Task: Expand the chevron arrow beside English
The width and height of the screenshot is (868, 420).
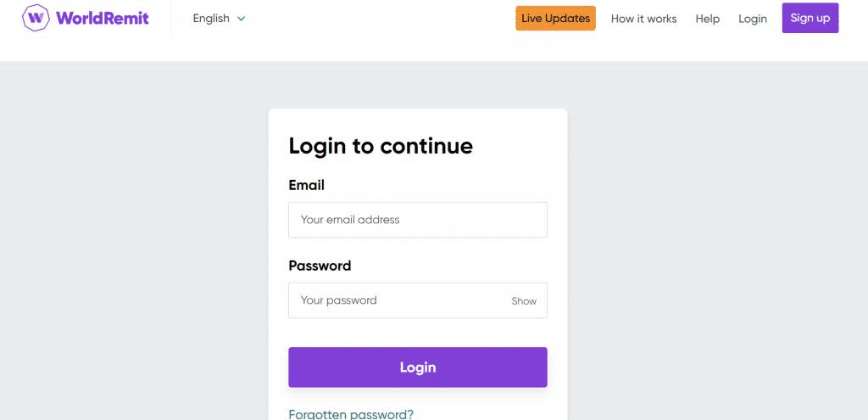Action: coord(241,19)
